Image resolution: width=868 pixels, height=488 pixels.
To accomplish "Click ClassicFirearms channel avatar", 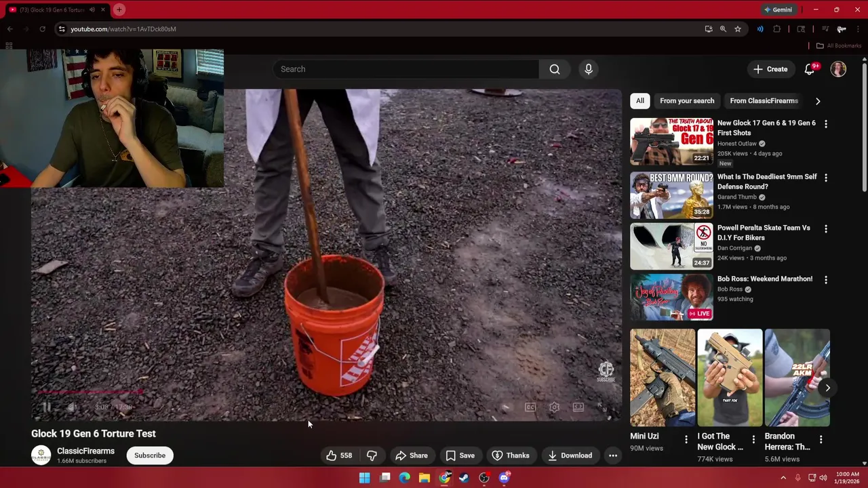I will pos(41,455).
